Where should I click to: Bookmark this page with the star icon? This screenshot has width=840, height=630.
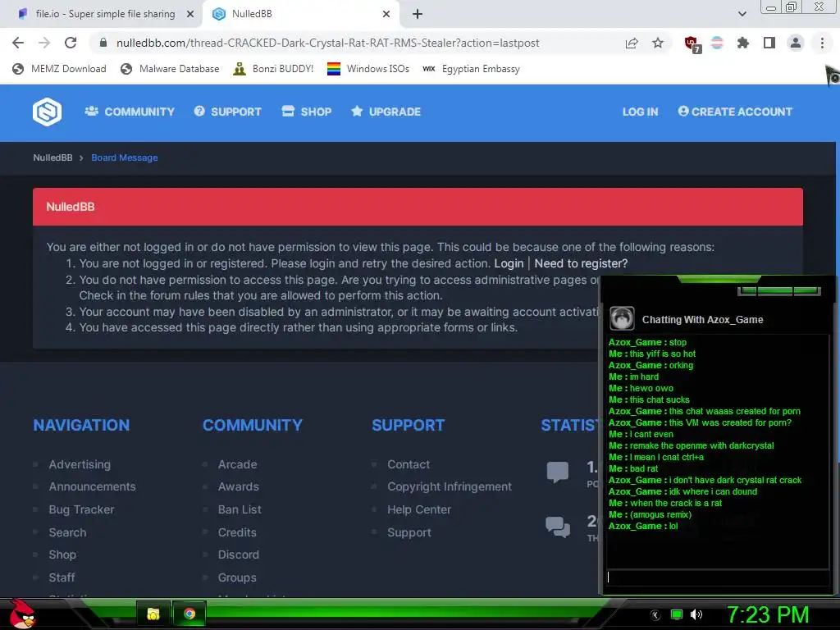click(658, 43)
